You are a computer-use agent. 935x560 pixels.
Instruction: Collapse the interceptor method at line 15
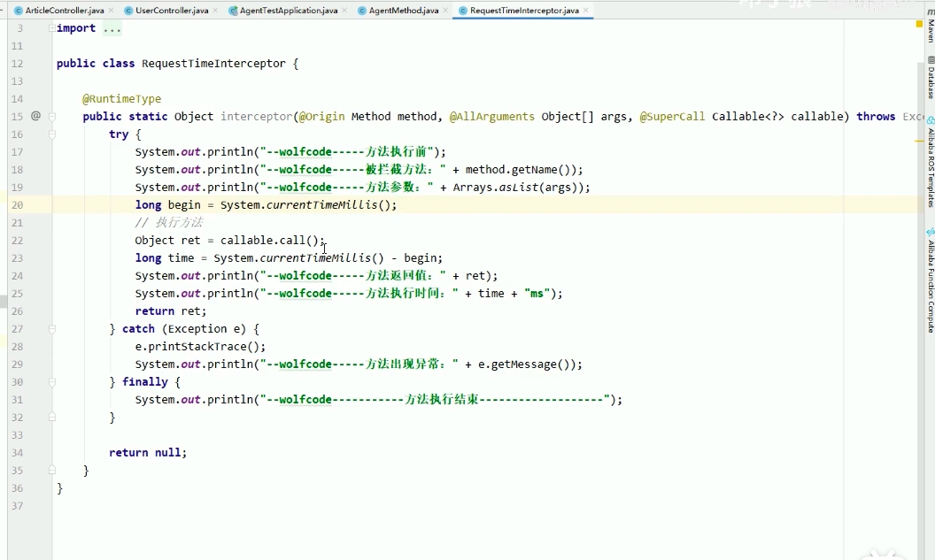click(x=52, y=116)
